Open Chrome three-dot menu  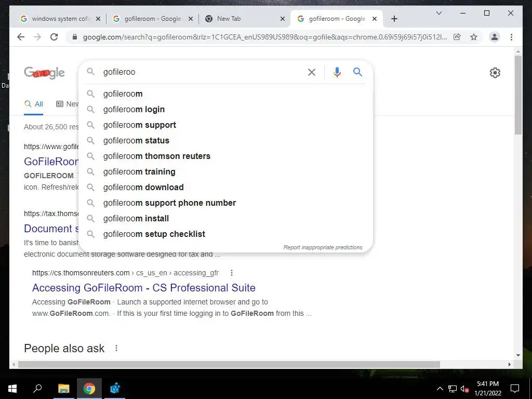[511, 37]
